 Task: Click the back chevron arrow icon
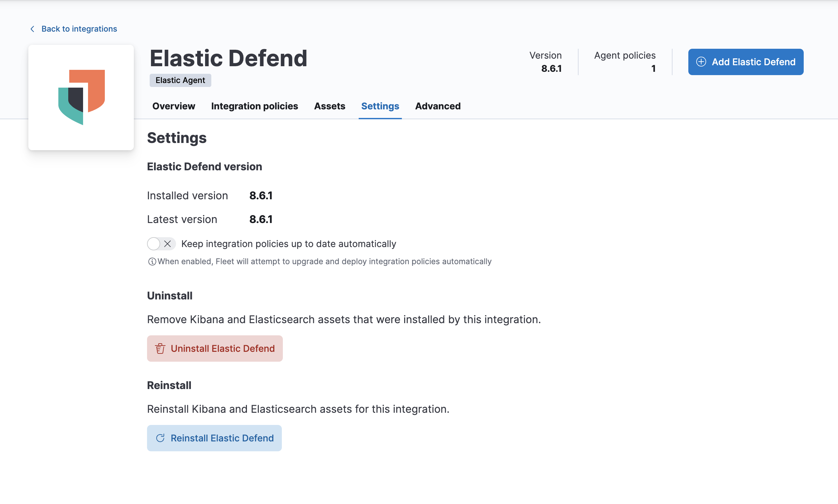point(32,29)
